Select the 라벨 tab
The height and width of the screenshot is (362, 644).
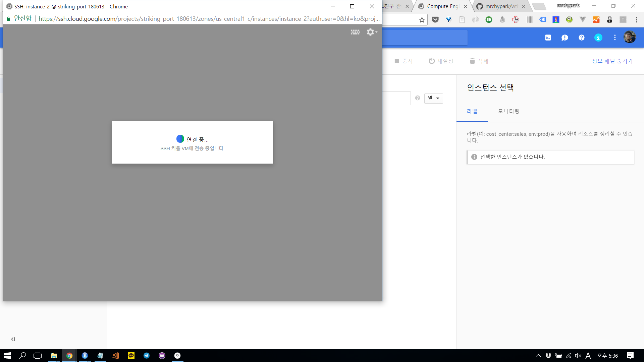(472, 111)
